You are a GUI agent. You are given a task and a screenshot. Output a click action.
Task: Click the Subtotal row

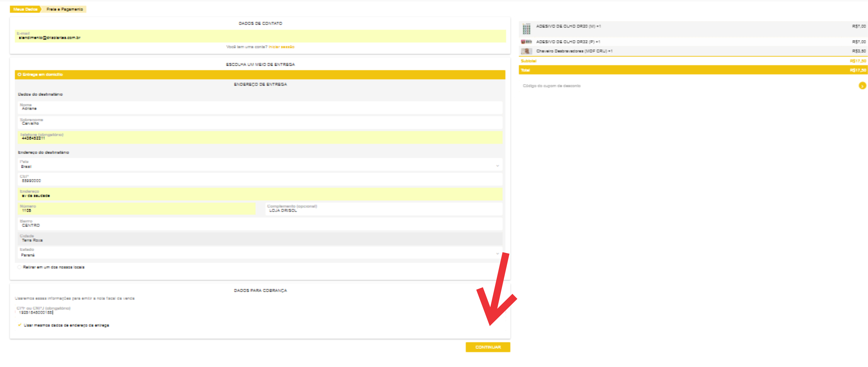click(x=693, y=61)
